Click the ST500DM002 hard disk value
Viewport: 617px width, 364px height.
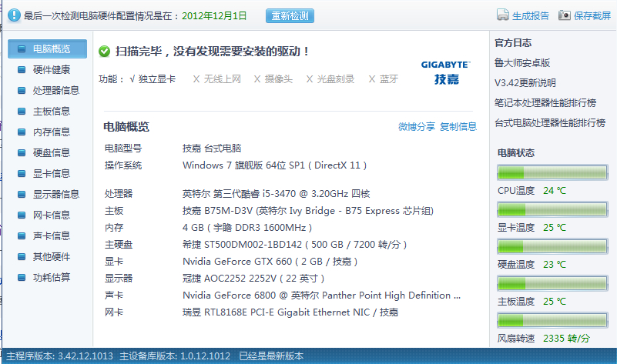click(295, 245)
